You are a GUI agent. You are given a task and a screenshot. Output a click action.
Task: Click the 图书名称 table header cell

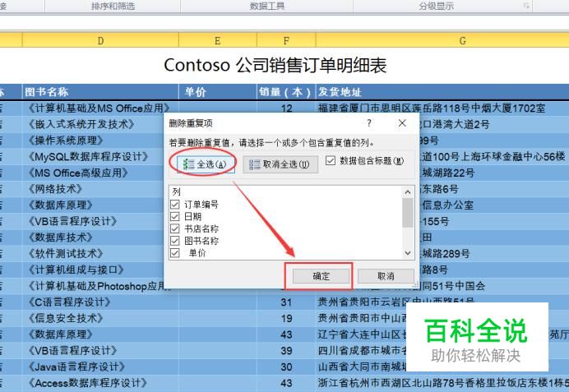(100, 92)
